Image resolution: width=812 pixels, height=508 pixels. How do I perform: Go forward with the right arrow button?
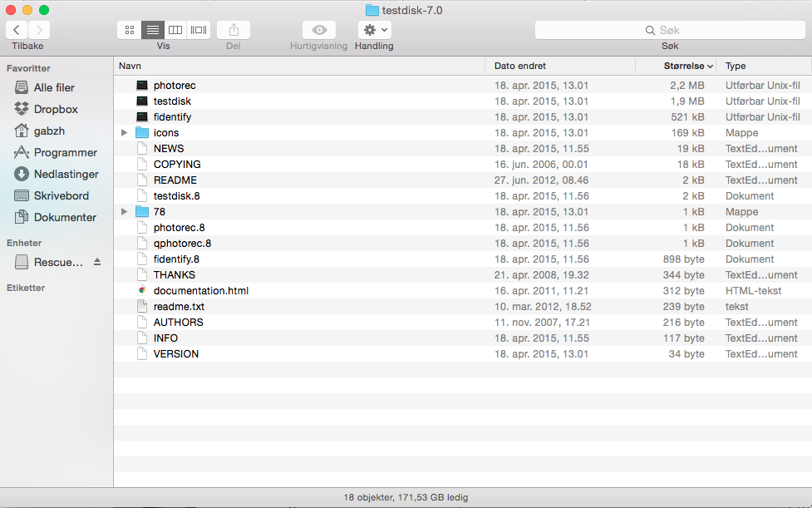[x=39, y=30]
